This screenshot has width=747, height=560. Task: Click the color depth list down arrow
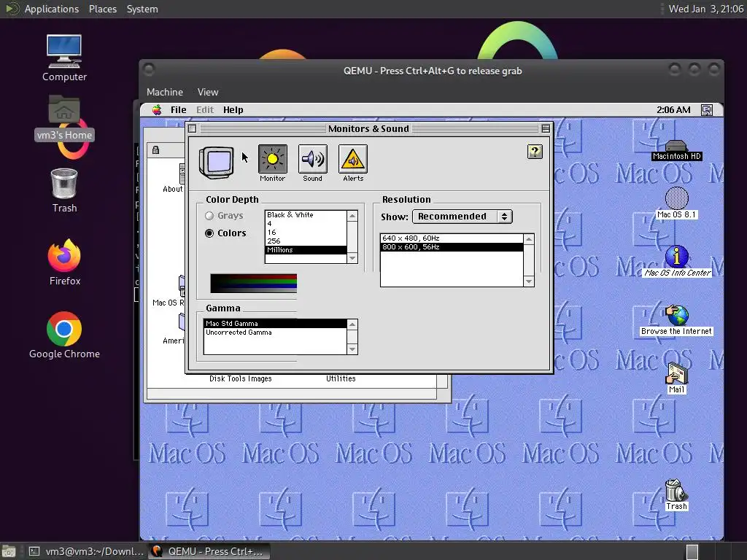click(x=352, y=259)
